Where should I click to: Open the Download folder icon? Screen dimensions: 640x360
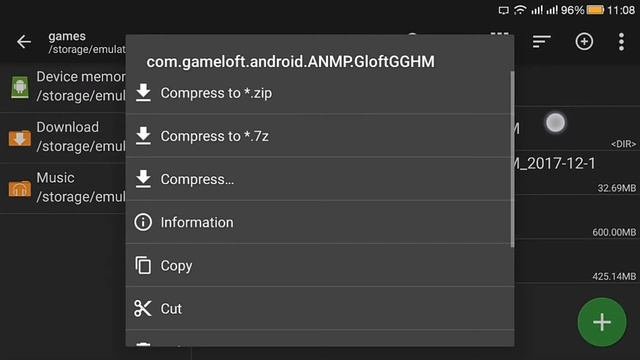pyautogui.click(x=20, y=138)
